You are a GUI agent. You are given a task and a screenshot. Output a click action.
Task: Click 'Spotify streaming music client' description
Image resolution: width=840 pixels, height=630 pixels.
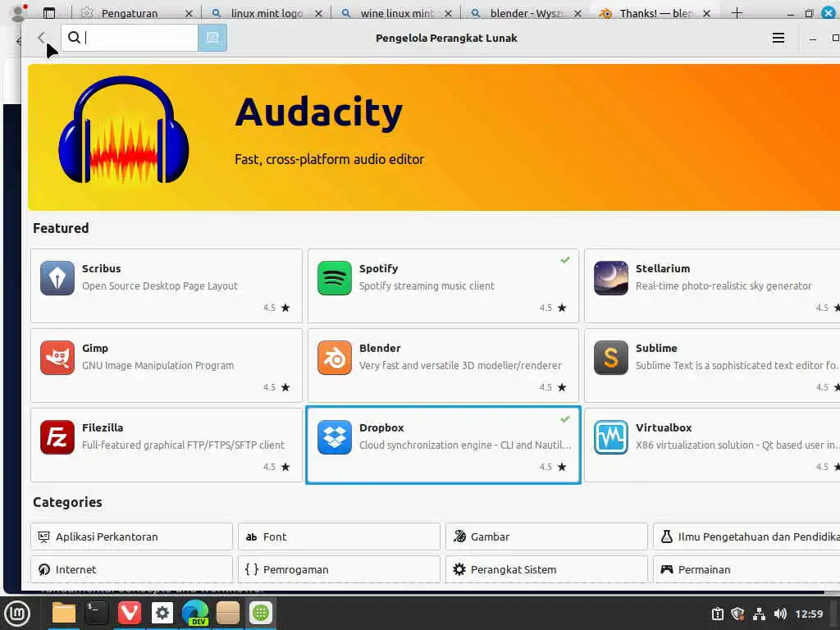click(x=427, y=286)
